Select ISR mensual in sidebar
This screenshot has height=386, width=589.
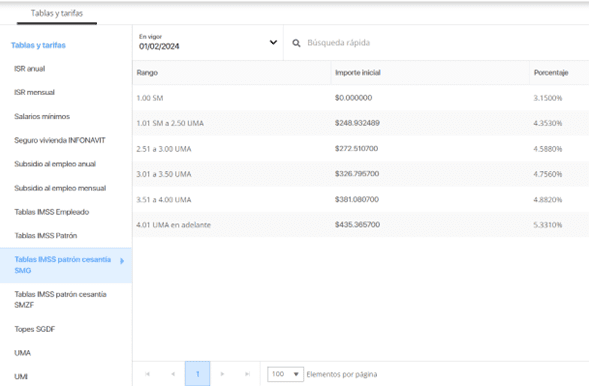click(x=35, y=92)
